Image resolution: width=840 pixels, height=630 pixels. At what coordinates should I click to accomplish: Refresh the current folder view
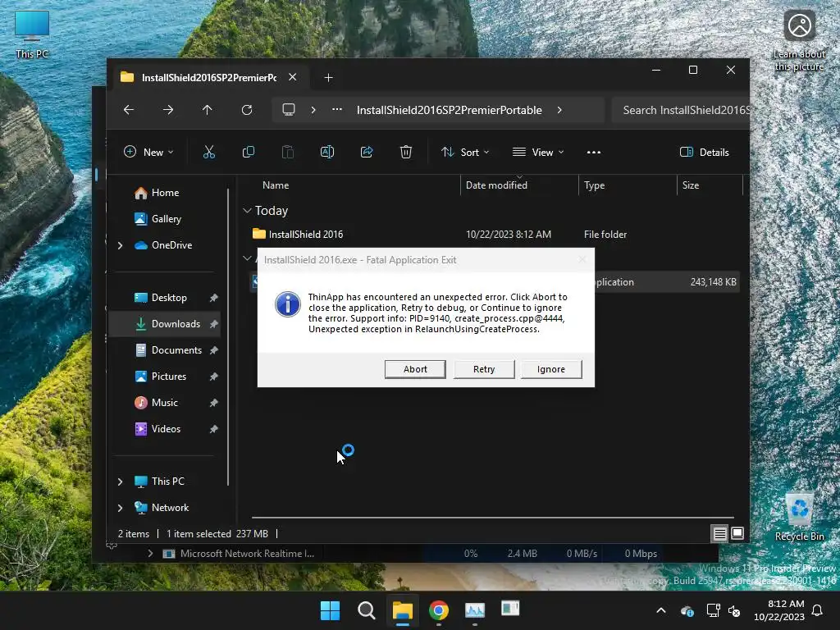tap(246, 110)
